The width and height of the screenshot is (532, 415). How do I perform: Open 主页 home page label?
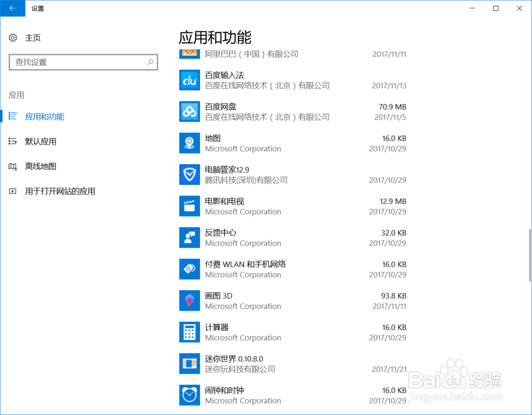[x=33, y=38]
